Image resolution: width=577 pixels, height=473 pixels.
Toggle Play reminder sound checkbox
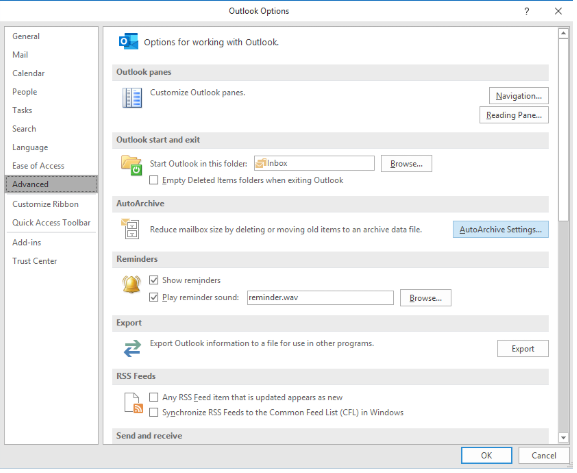pos(153,297)
